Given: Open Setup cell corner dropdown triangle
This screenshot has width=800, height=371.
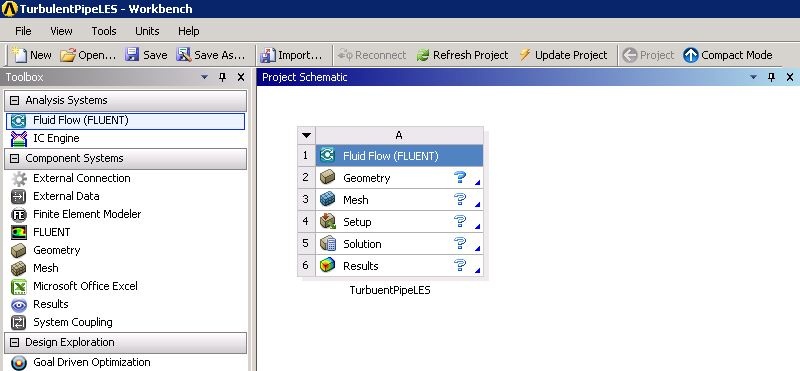Looking at the screenshot, I should pyautogui.click(x=478, y=226).
